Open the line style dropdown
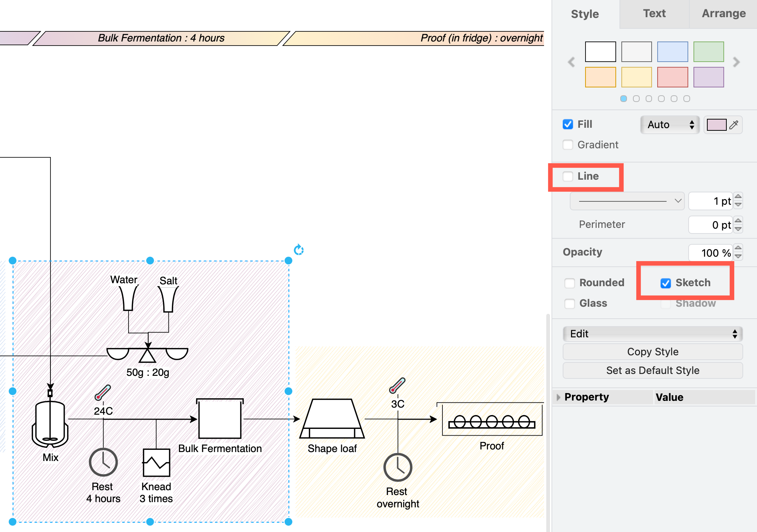Screen dimensions: 757x532 tap(627, 201)
